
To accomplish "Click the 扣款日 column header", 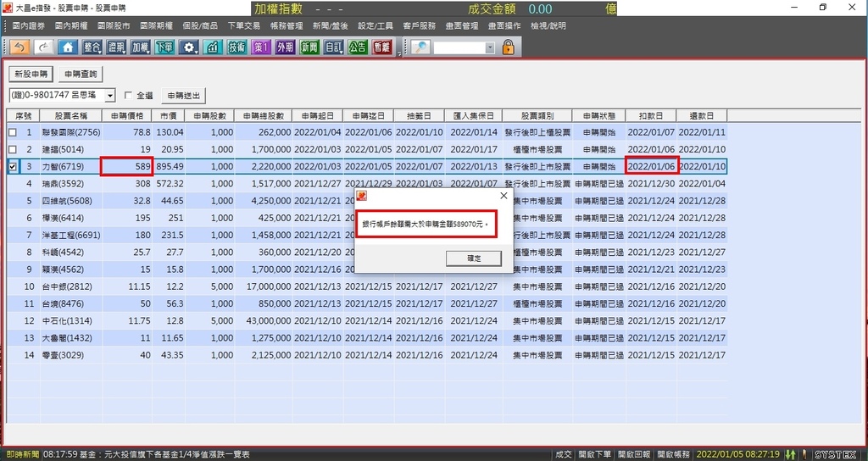I will [650, 115].
